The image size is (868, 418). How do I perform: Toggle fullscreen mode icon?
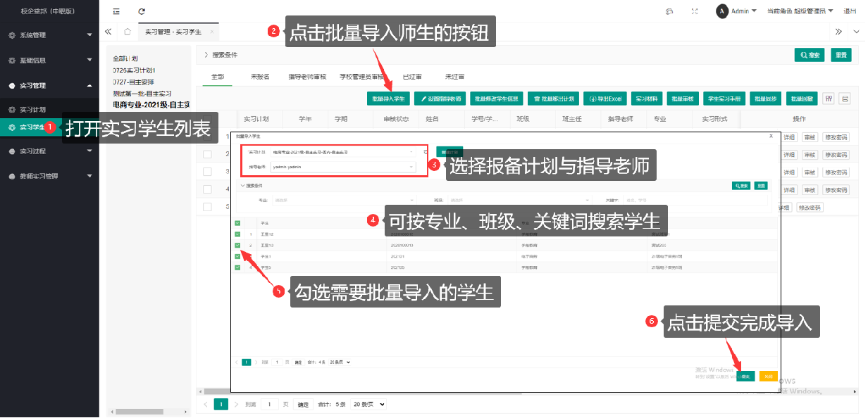(x=695, y=11)
